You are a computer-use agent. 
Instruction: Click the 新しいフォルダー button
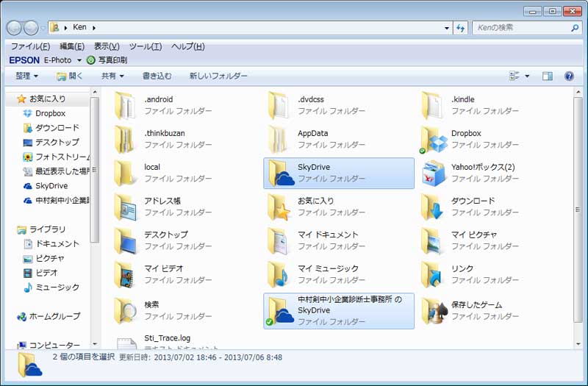pos(218,76)
